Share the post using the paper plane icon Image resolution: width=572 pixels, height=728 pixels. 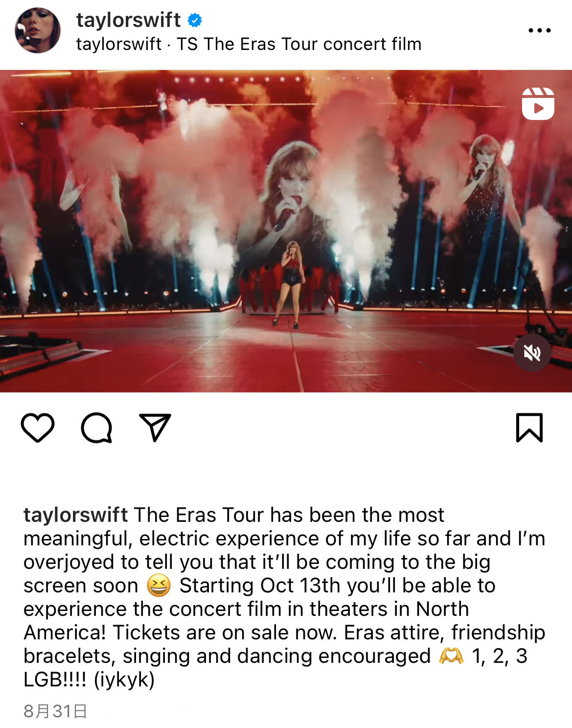point(155,427)
